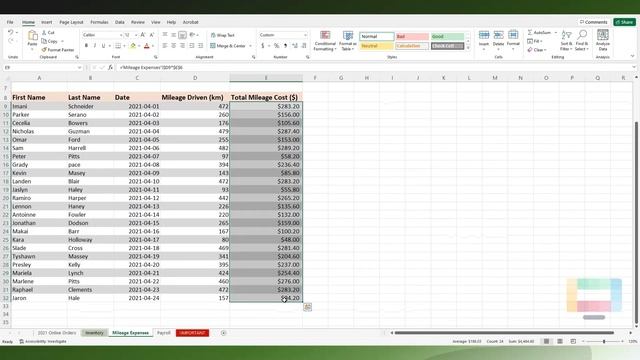Viewport: 640px width, 360px height.
Task: Apply Comma Style format
Action: point(285,46)
